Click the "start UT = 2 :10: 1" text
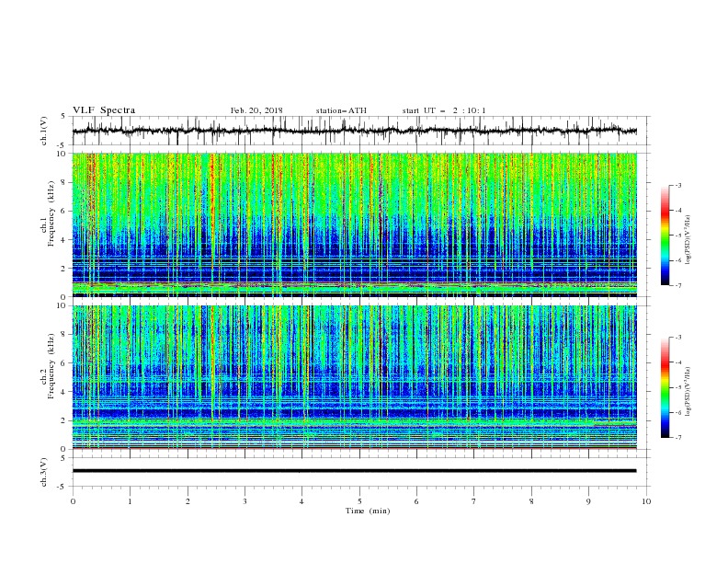This screenshot has height=563, width=728. 444,110
